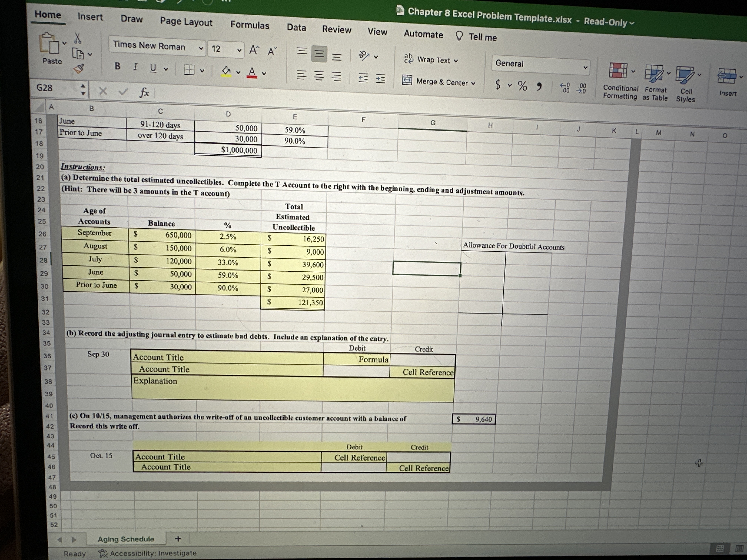Switch to the Formulas ribbon tab
The image size is (747, 560).
250,25
